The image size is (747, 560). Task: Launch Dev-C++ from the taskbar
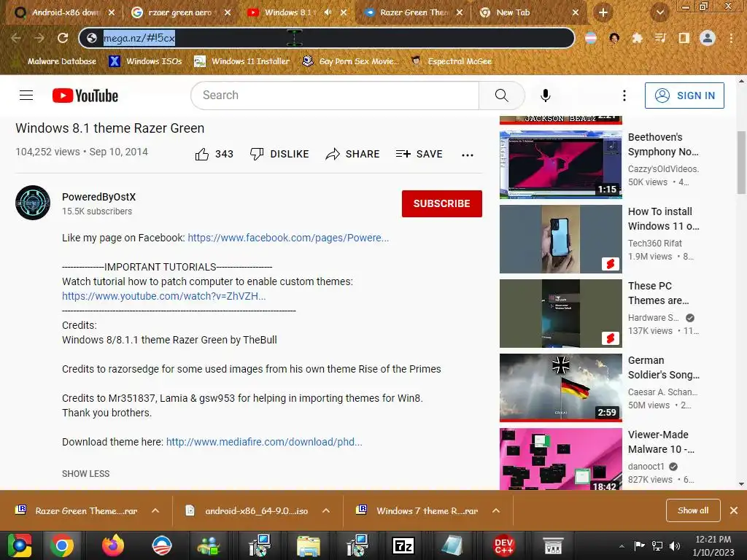click(503, 545)
